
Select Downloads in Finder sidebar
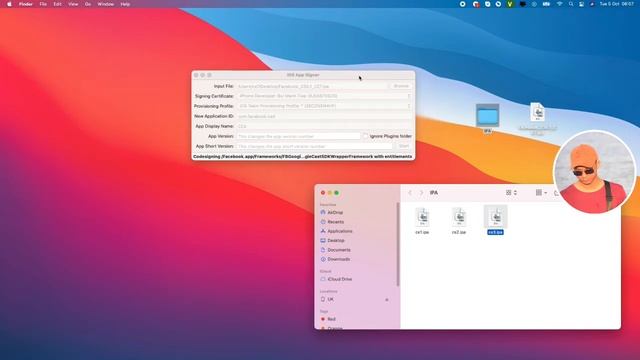click(338, 259)
